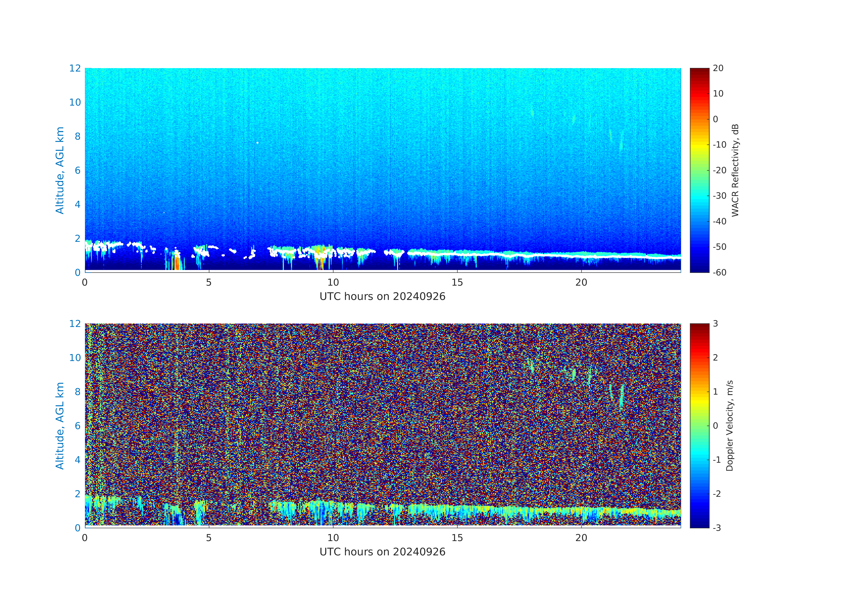Click the bottom plot's UTC hours axis label

(382, 552)
